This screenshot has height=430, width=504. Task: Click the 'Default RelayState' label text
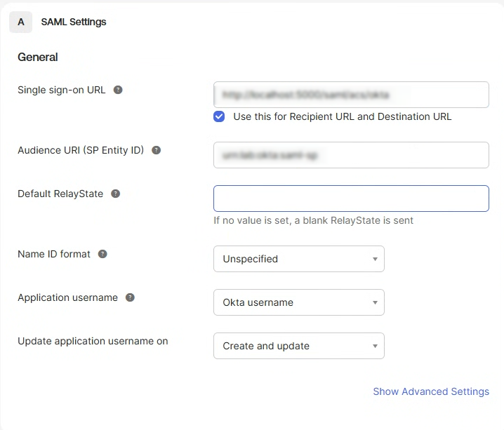coord(60,194)
